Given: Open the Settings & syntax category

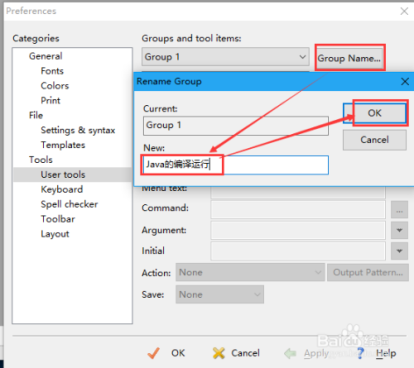Looking at the screenshot, I should tap(78, 130).
